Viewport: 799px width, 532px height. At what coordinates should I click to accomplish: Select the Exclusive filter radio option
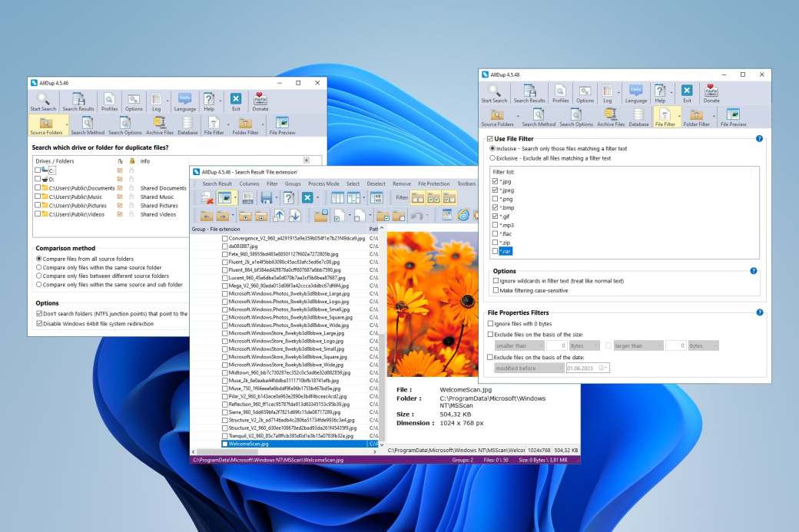[492, 158]
